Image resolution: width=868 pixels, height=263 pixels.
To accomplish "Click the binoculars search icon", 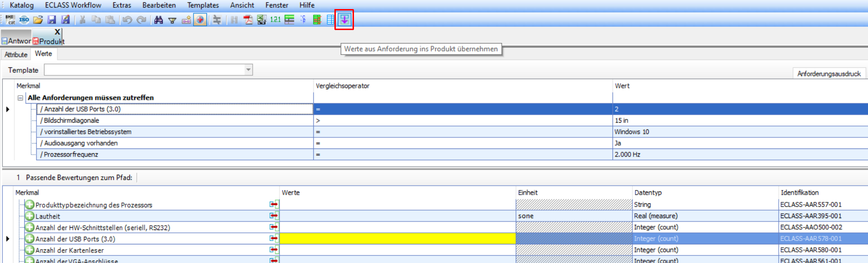I will pos(159,20).
